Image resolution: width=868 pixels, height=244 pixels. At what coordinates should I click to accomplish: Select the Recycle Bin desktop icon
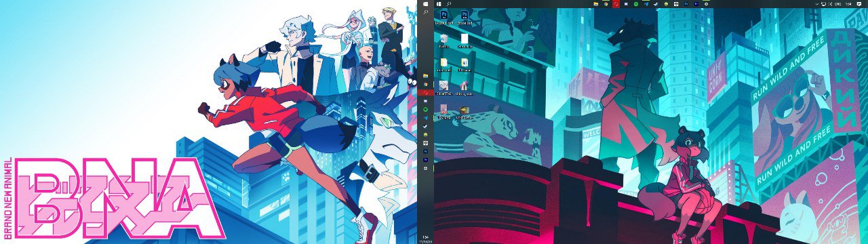(444, 41)
